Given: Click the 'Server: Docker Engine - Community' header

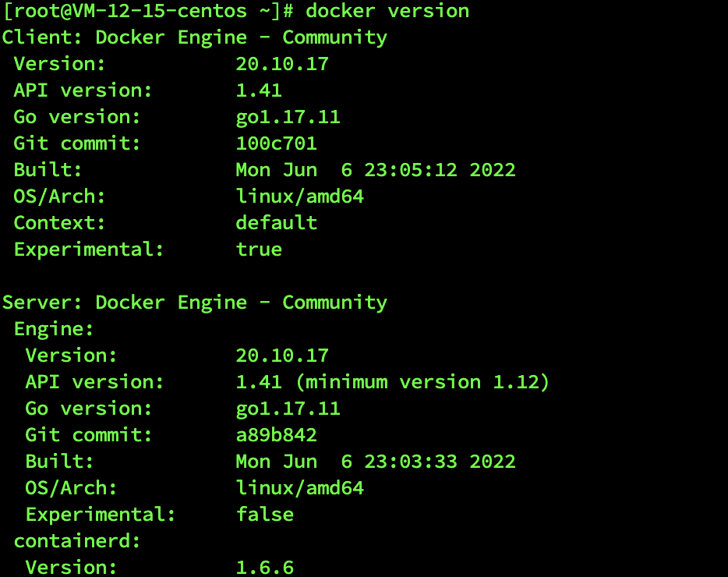Looking at the screenshot, I should click(x=195, y=303).
